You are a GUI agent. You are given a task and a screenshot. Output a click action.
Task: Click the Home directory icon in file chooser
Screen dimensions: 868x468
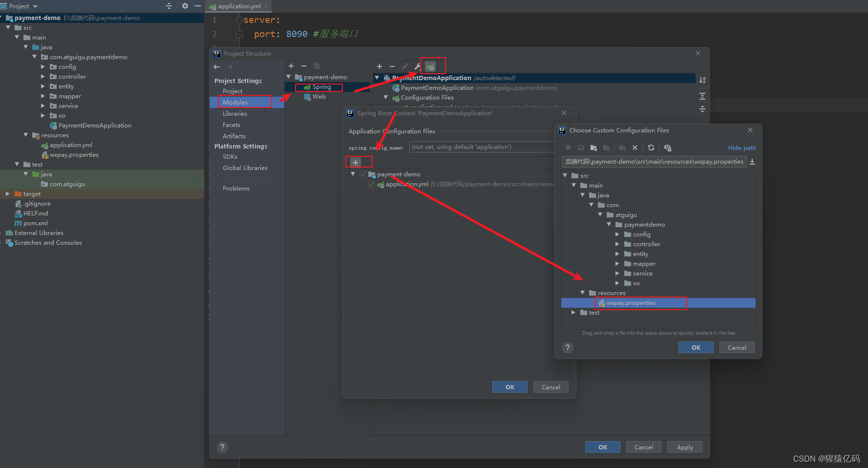pyautogui.click(x=568, y=148)
